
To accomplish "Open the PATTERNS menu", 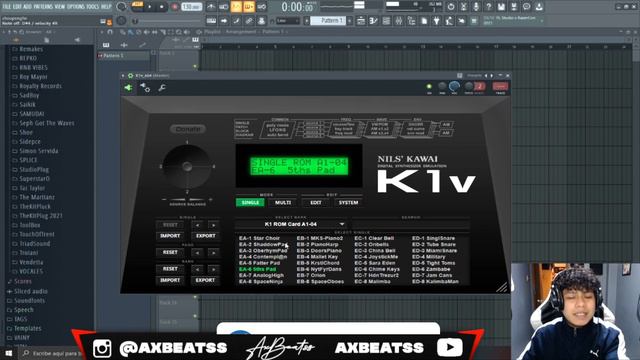I will [43, 7].
